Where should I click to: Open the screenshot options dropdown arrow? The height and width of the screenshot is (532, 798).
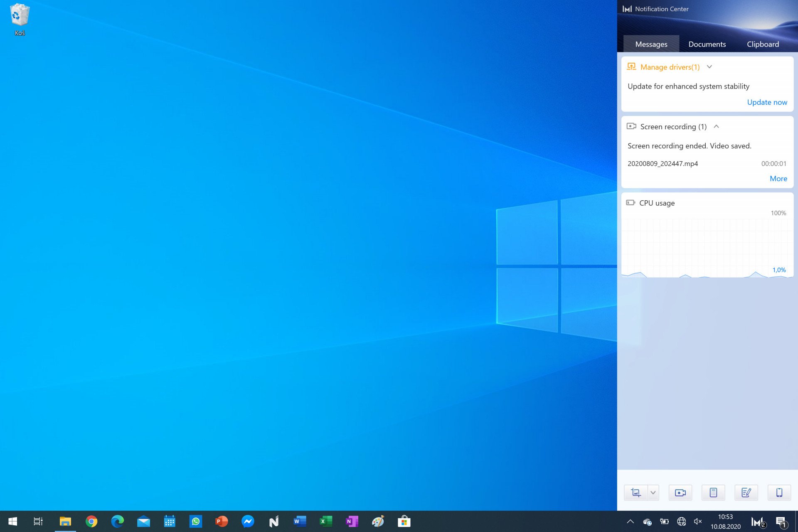(653, 493)
